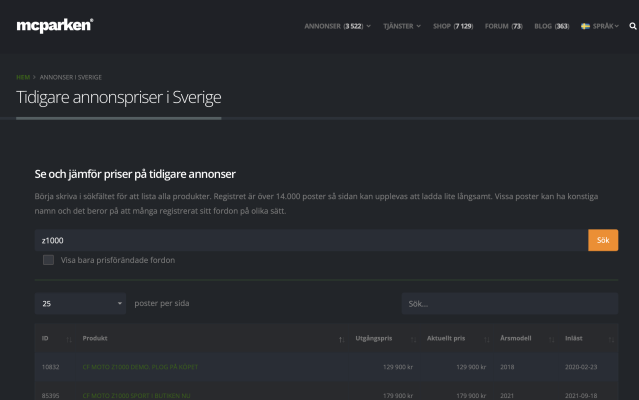The height and width of the screenshot is (400, 639).
Task: Open the 25 posts per page dropdown
Action: click(x=81, y=304)
